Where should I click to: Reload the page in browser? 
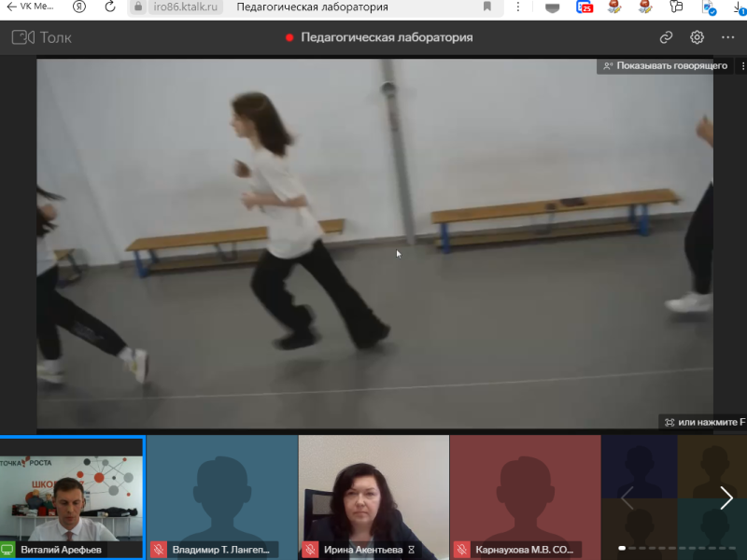tap(110, 7)
